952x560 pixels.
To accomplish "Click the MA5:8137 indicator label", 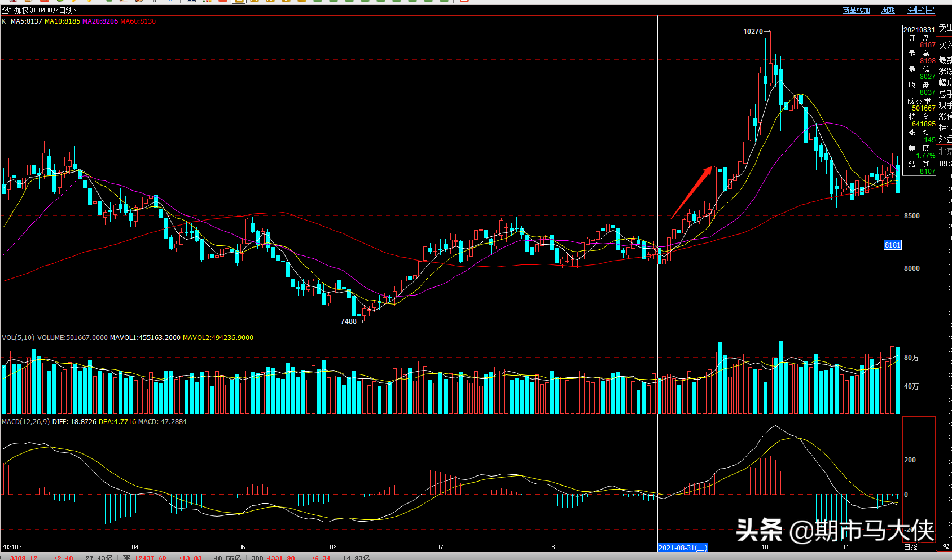I will 27,21.
